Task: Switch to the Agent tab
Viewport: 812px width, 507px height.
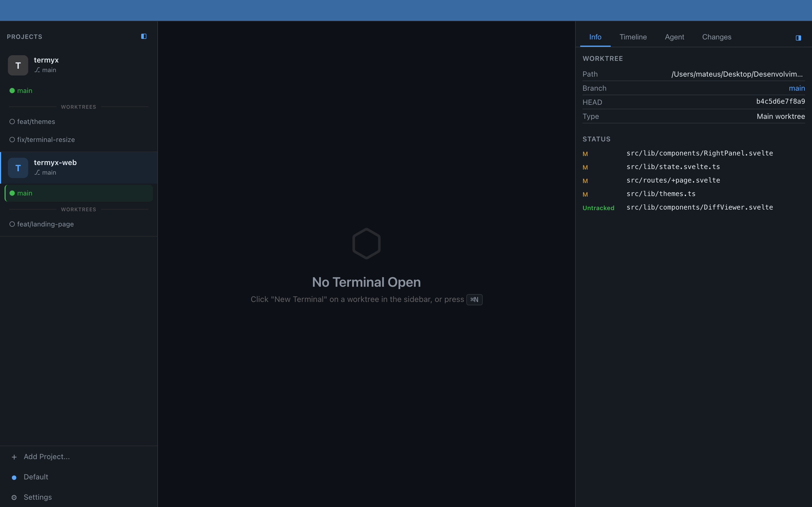Action: (674, 37)
